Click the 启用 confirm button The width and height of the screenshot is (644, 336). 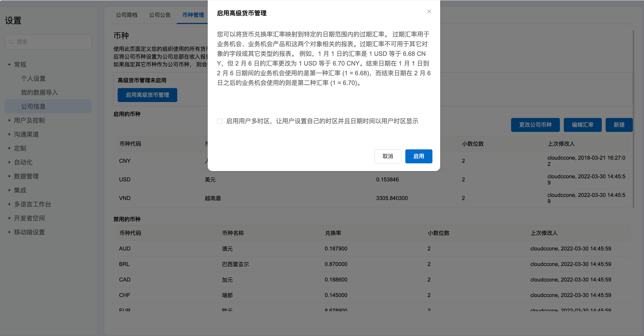418,156
